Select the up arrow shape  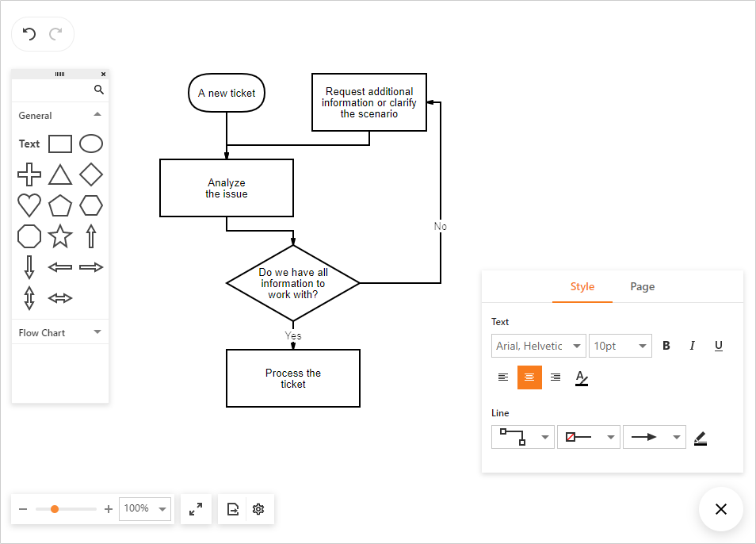pyautogui.click(x=90, y=236)
